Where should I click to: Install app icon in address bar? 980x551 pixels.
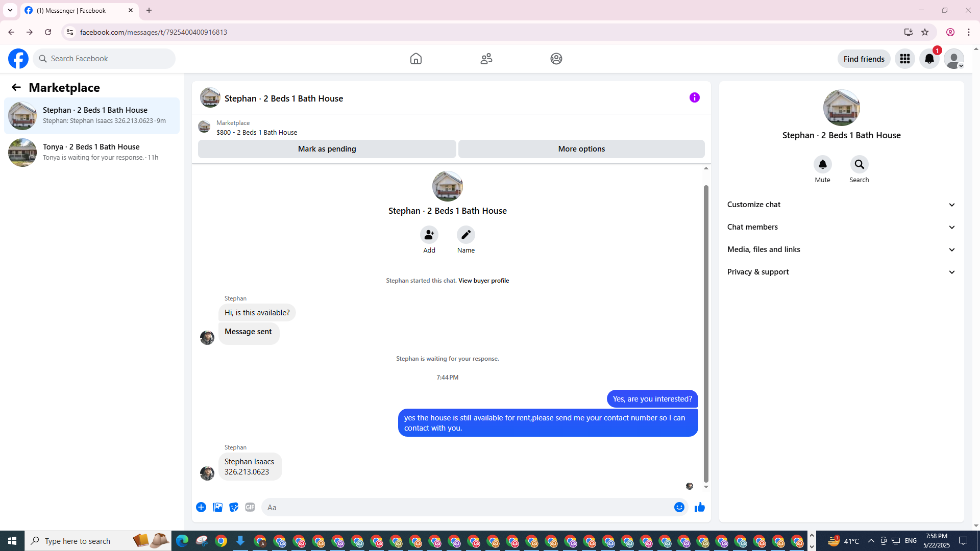pos(909,32)
